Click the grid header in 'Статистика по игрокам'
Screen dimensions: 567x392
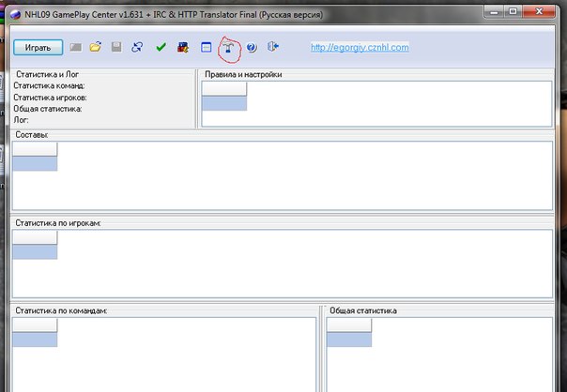[x=35, y=237]
